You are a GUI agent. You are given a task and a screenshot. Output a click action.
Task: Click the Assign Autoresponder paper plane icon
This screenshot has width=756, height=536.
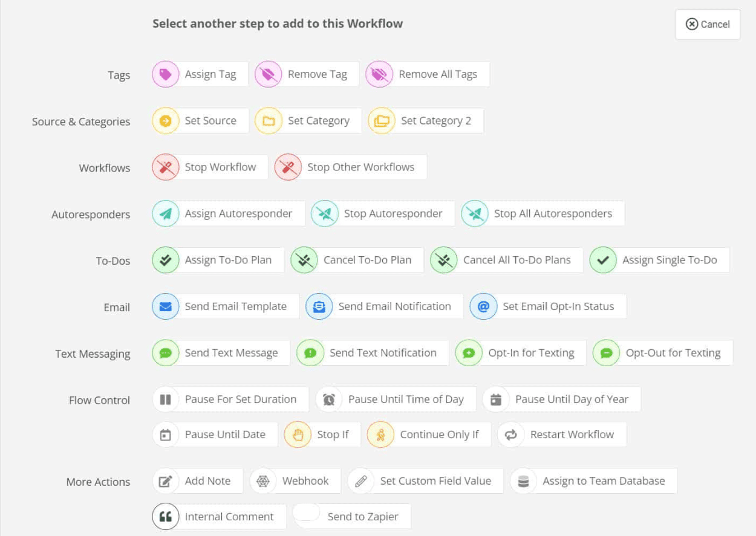[x=165, y=214]
